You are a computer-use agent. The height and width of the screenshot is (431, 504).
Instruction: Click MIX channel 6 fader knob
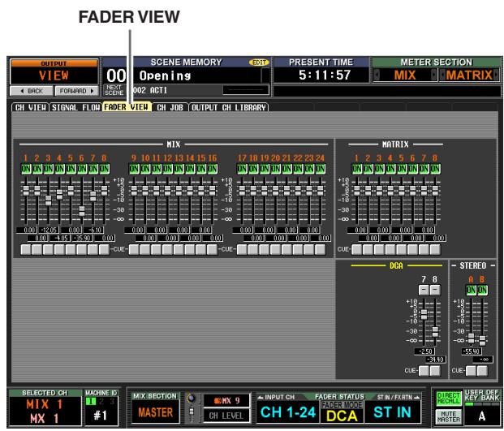[x=82, y=211]
